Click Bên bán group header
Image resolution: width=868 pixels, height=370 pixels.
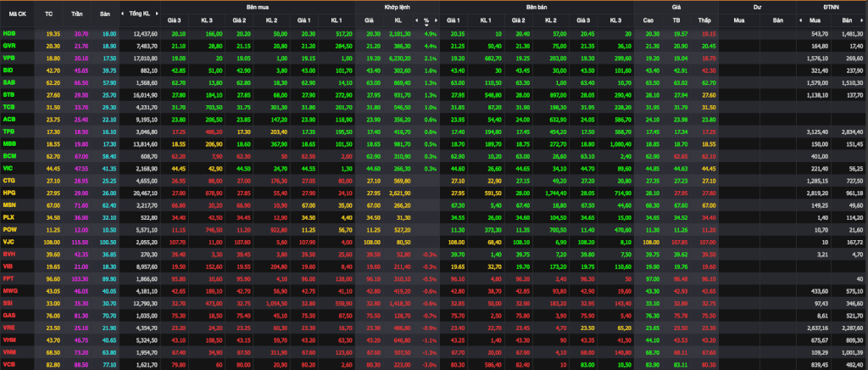coord(537,7)
